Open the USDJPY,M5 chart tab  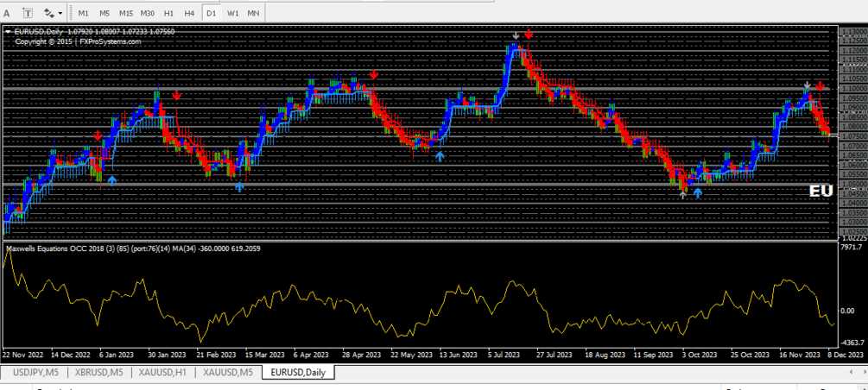click(34, 372)
